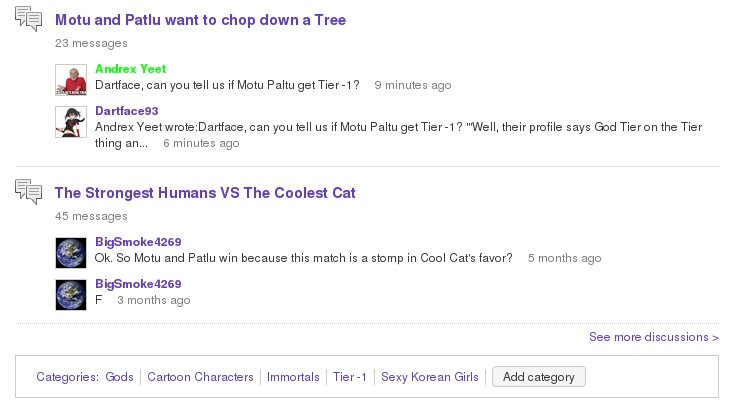Expand "See more discussions >" link
Viewport: 739px width, 415px height.
pos(654,337)
